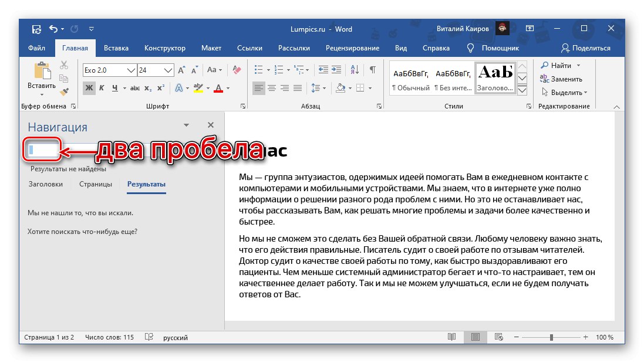Click the navigation pane search field
This screenshot has width=644, height=363.
[41, 150]
